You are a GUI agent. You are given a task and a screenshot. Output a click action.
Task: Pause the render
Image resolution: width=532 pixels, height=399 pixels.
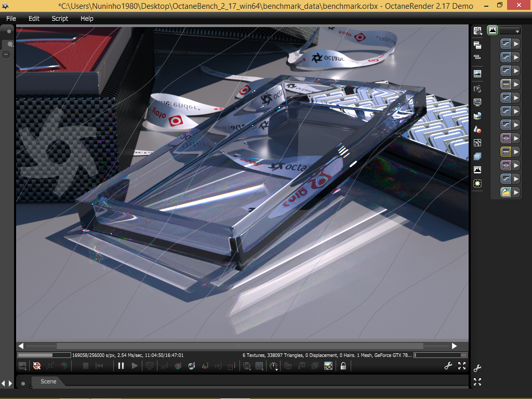(x=121, y=366)
